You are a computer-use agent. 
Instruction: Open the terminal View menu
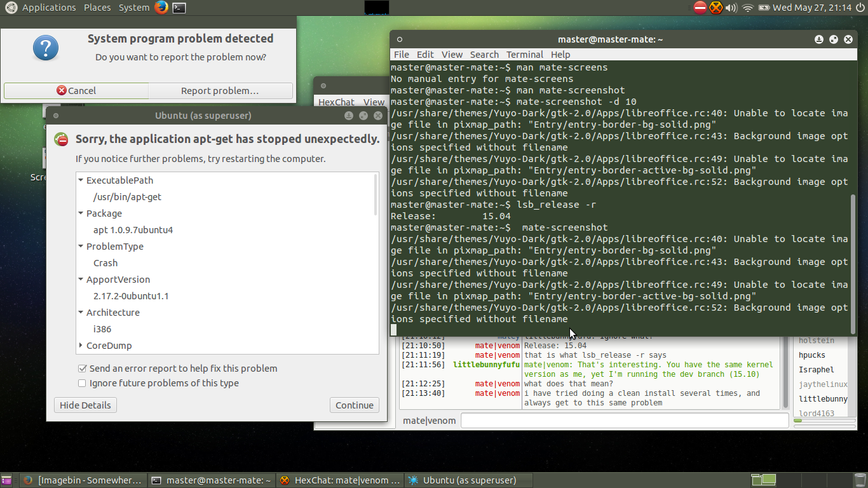coord(452,55)
